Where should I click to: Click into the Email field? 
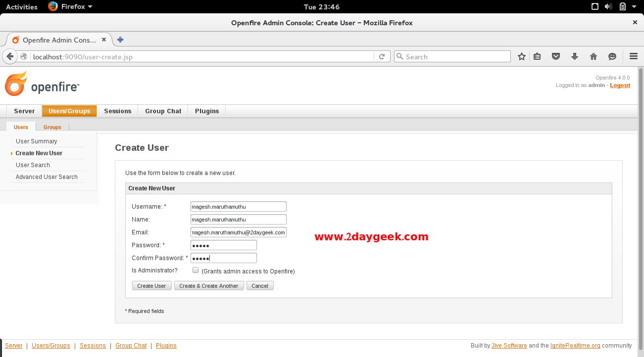(239, 232)
